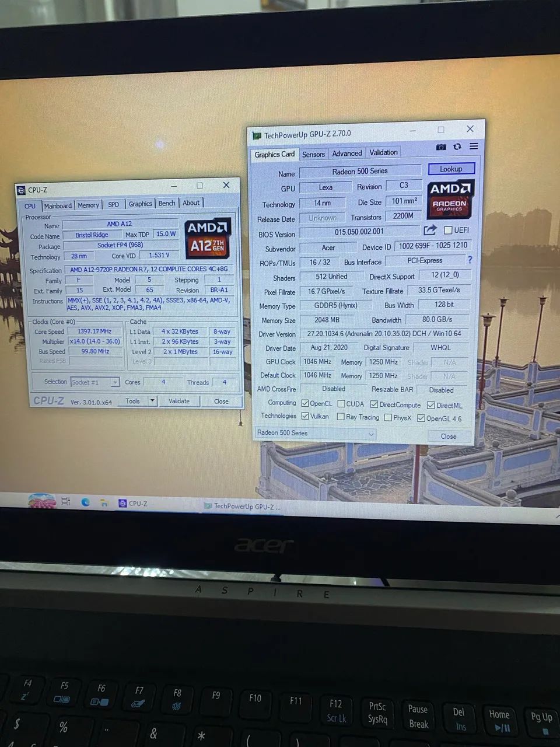Toggle the Vulkan checkbox
This screenshot has width=560, height=747.
pyautogui.click(x=305, y=416)
